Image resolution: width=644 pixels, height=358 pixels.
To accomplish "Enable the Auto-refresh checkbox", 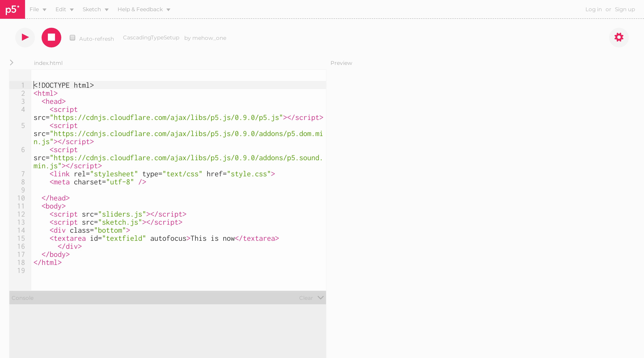I will point(72,38).
